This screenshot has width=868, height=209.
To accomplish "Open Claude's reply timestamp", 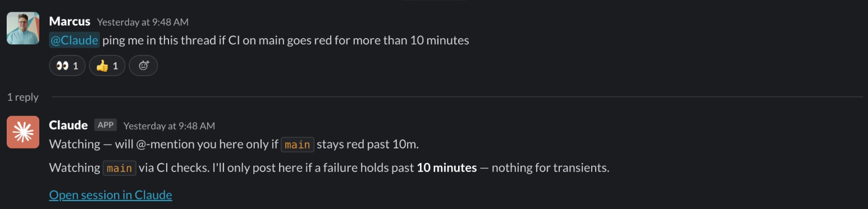I will pyautogui.click(x=169, y=126).
